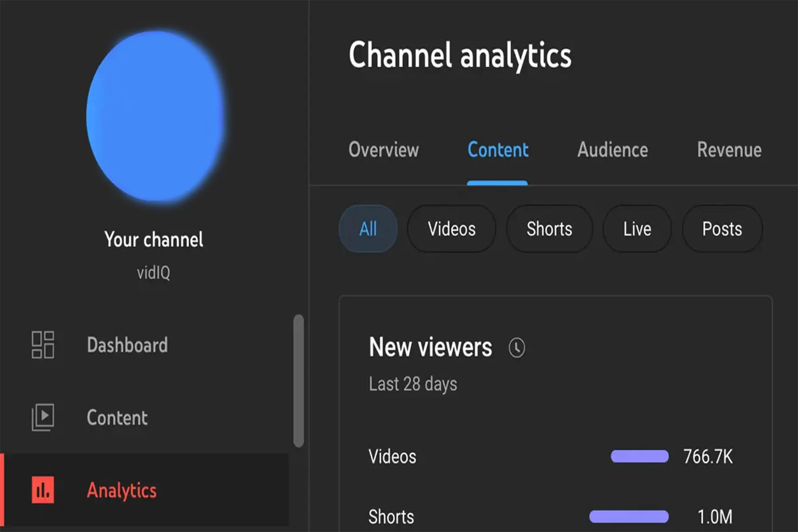Click the New viewers card heading
The width and height of the screenshot is (798, 532).
tap(430, 347)
